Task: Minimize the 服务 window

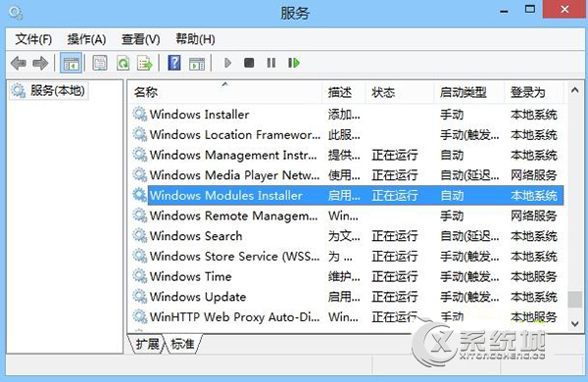Action: tap(504, 11)
